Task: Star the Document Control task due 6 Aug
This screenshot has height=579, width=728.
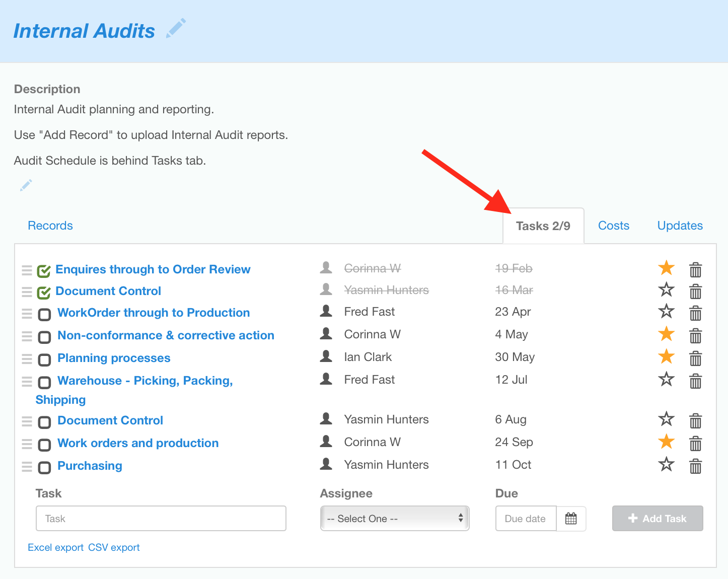Action: coord(666,418)
